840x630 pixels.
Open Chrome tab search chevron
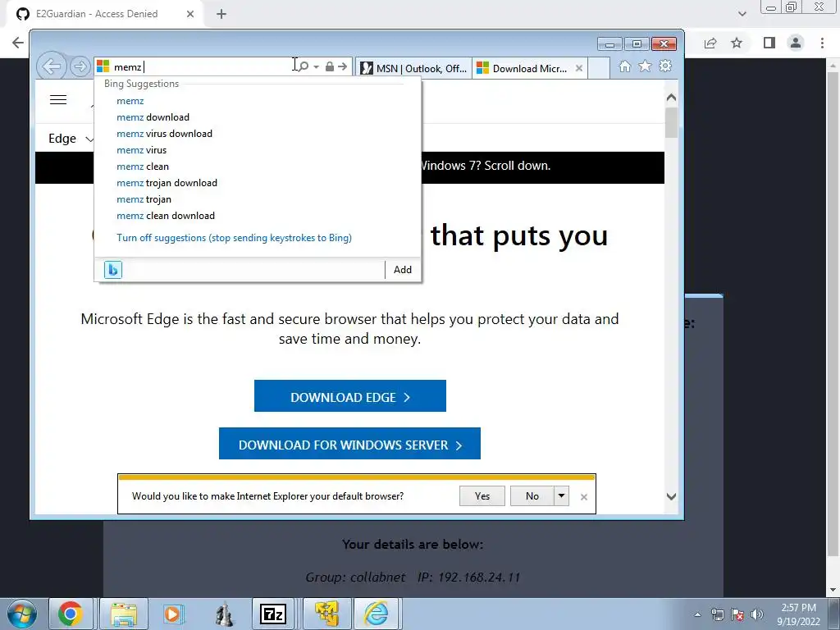click(742, 14)
